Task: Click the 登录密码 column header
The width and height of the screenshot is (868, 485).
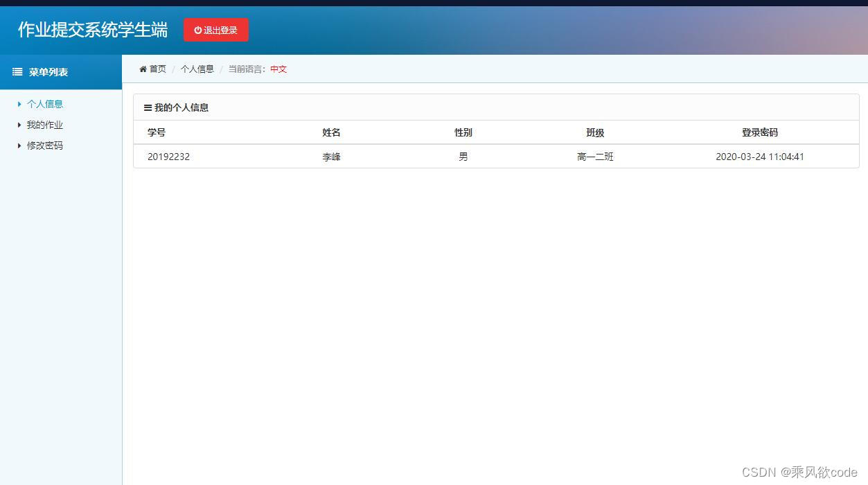Action: [x=760, y=132]
